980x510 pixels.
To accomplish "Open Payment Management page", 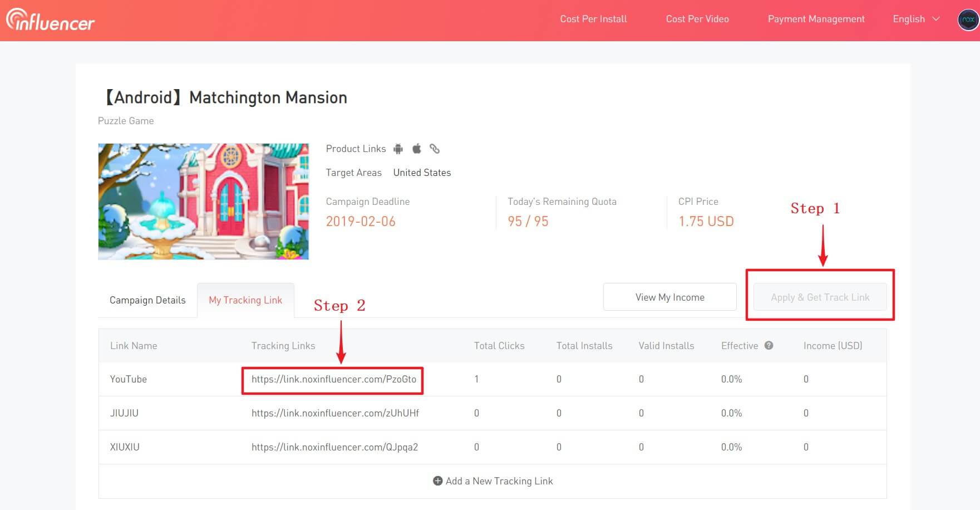I will tap(816, 19).
